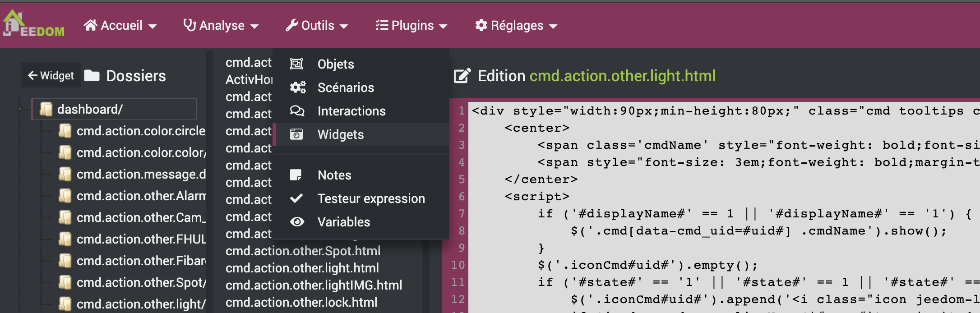This screenshot has width=980, height=313.
Task: Click the Testeur expression checkmark icon
Action: (x=296, y=198)
